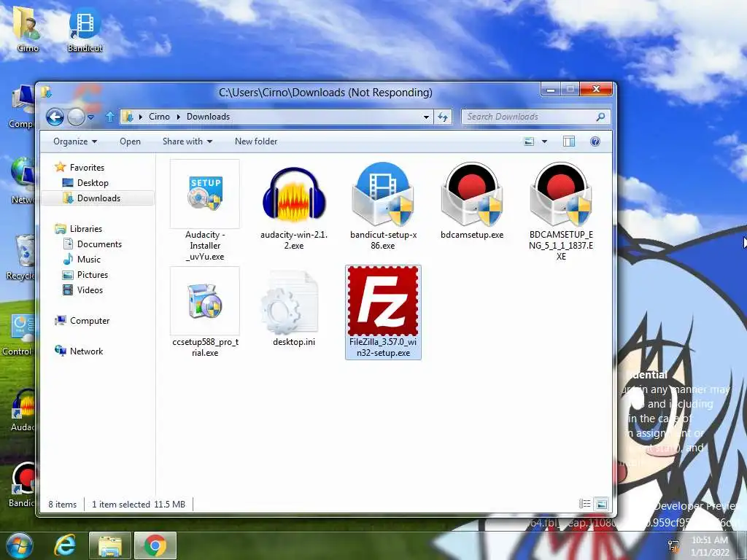The height and width of the screenshot is (560, 747).
Task: Click New folder in the toolbar
Action: 256,141
